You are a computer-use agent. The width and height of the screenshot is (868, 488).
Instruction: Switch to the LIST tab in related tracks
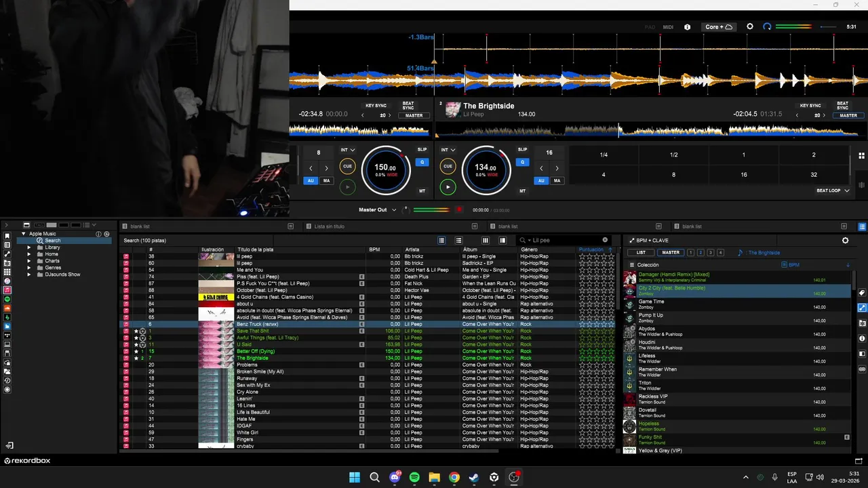click(x=641, y=253)
